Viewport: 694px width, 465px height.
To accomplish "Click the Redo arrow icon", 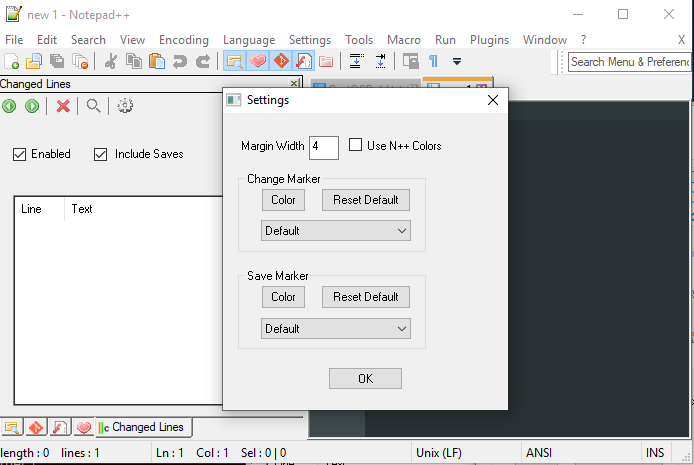I will 203,61.
